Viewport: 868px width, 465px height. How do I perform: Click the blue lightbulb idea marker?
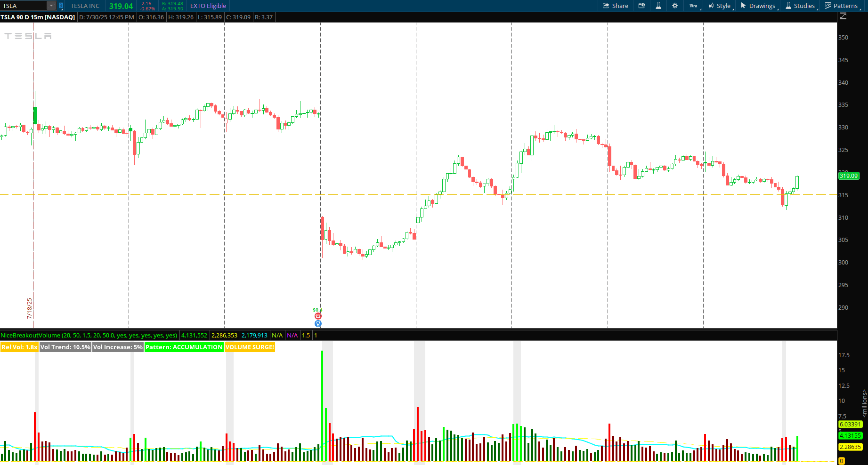tap(318, 323)
